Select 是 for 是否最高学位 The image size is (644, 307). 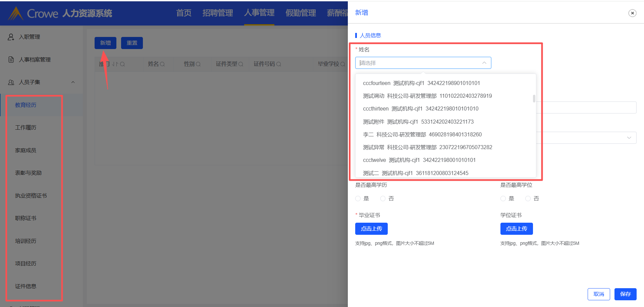503,199
